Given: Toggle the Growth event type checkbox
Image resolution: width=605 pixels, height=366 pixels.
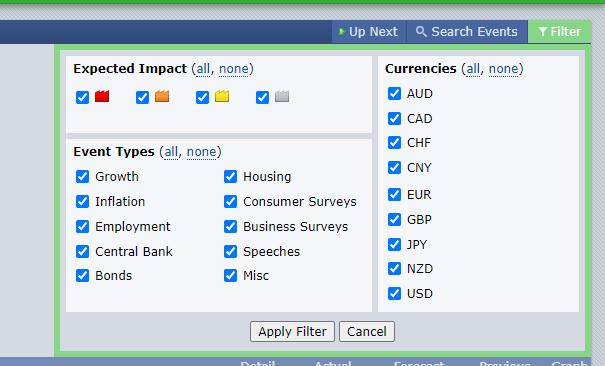Looking at the screenshot, I should point(82,177).
